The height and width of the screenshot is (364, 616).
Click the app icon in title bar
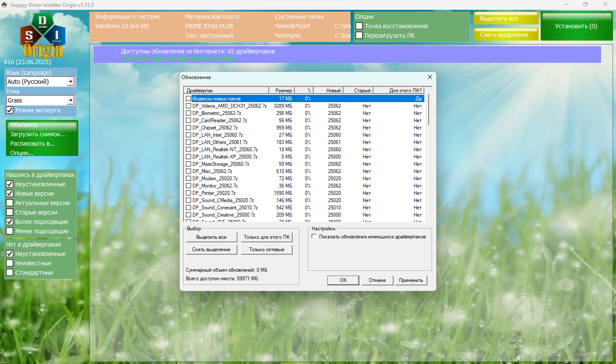point(5,5)
